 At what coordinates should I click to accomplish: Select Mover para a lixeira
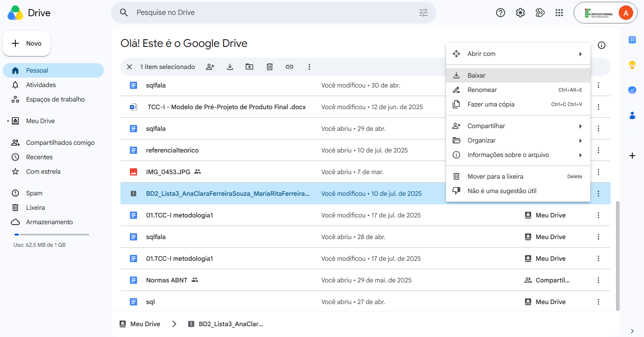click(518, 176)
